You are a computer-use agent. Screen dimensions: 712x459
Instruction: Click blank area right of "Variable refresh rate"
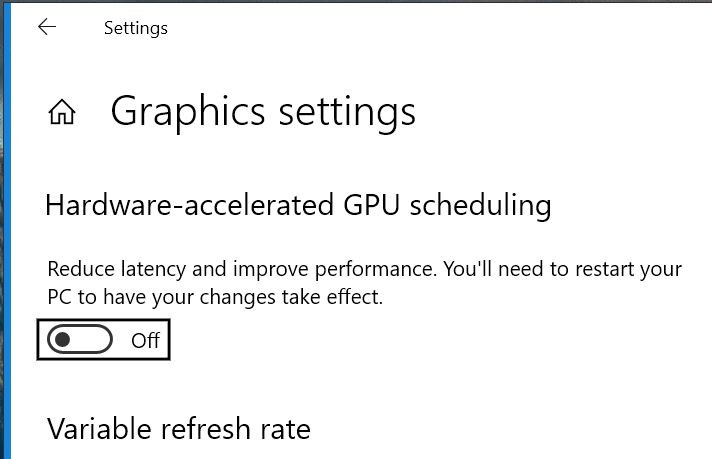pos(499,429)
